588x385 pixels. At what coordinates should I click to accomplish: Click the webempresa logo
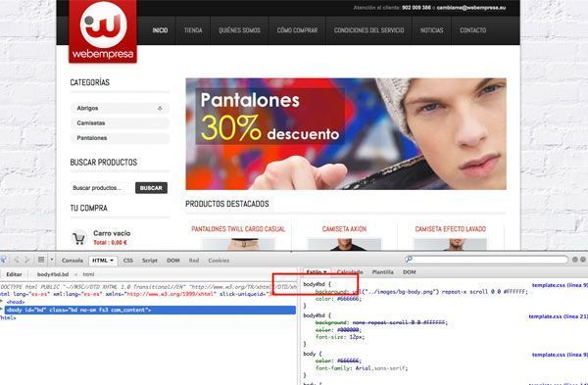click(103, 31)
